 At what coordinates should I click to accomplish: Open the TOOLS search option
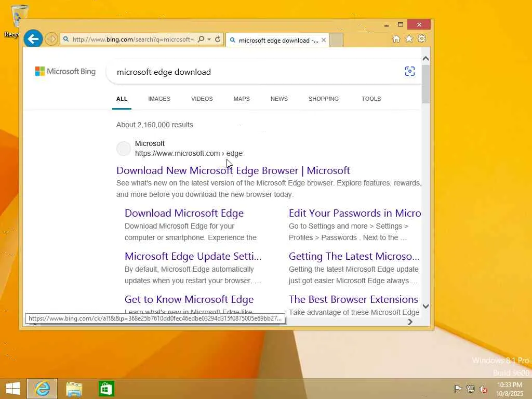371,99
